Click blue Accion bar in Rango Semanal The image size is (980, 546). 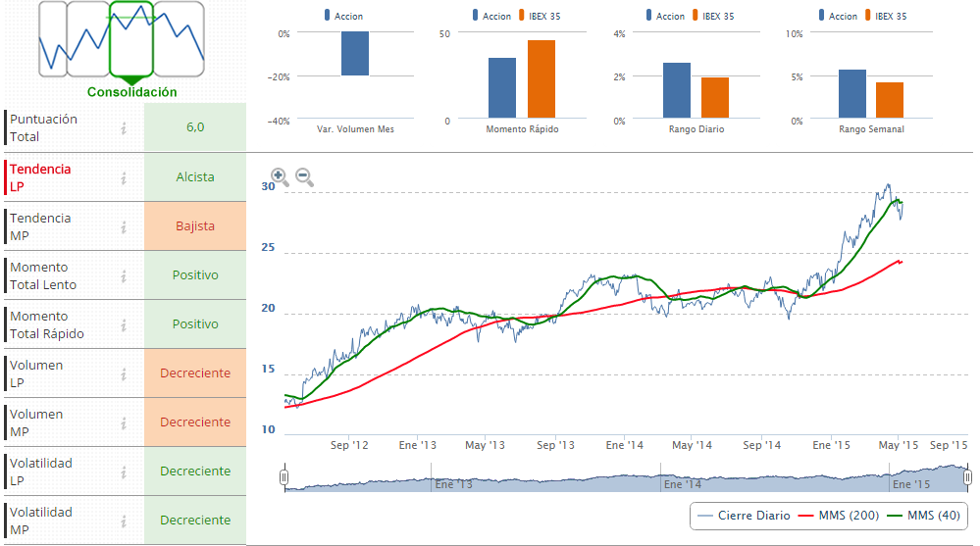point(851,94)
